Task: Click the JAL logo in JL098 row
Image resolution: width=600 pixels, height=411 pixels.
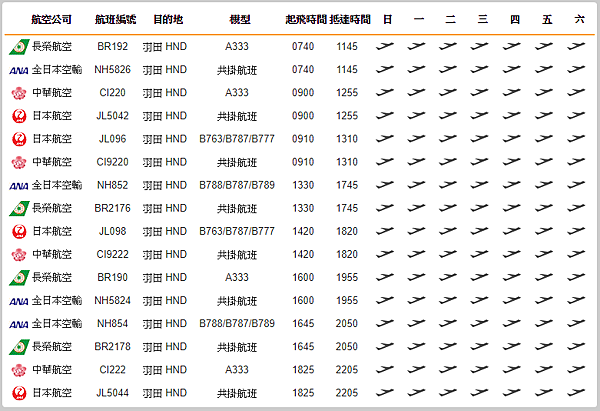Action: (19, 232)
